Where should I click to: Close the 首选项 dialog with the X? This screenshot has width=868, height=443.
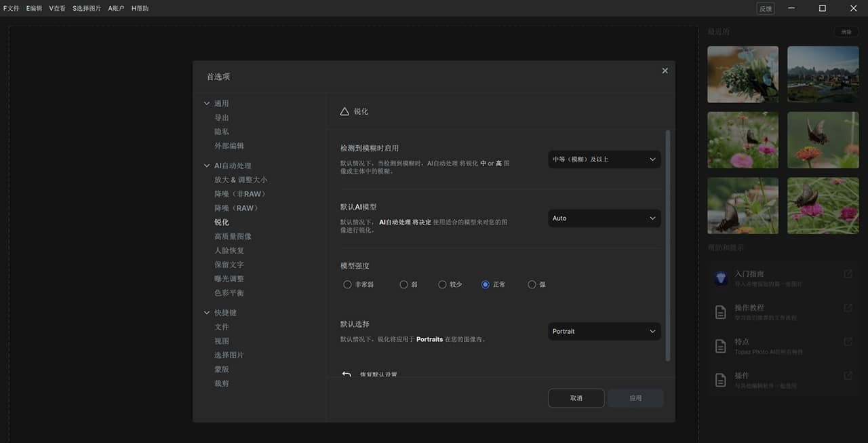pos(665,71)
